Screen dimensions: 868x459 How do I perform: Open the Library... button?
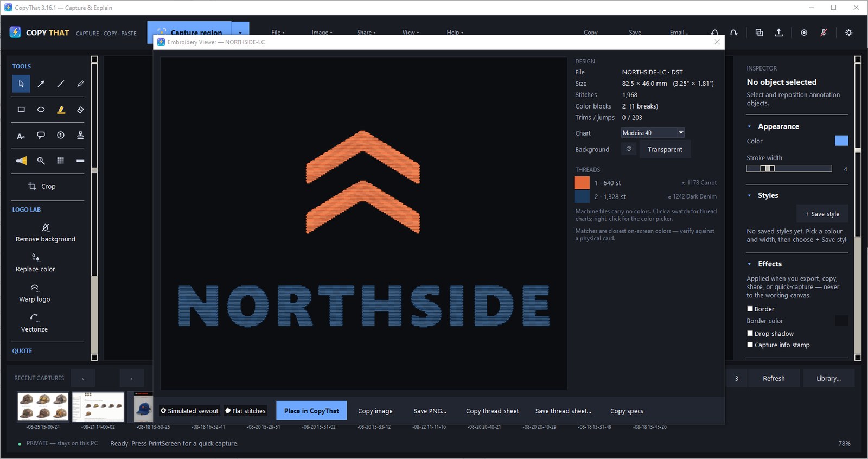tap(828, 378)
